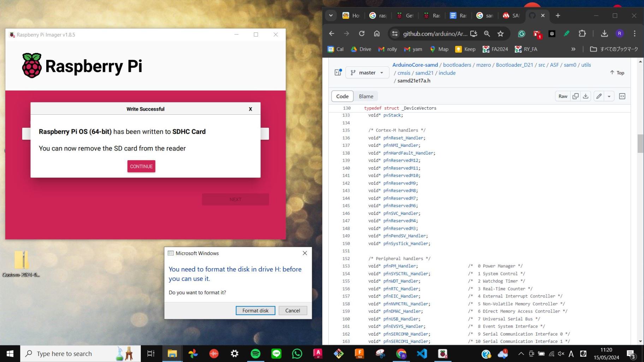This screenshot has height=362, width=644.
Task: Open the master branch dropdown
Action: click(x=367, y=73)
